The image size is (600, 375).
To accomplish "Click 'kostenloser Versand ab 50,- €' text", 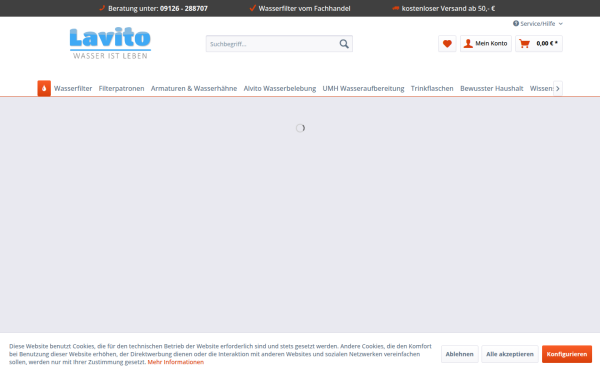I will click(x=448, y=8).
